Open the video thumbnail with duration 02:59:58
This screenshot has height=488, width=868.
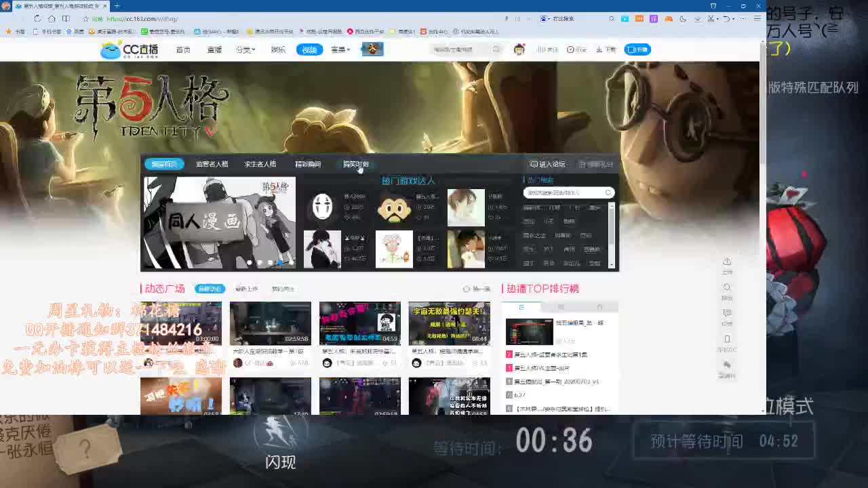click(270, 323)
